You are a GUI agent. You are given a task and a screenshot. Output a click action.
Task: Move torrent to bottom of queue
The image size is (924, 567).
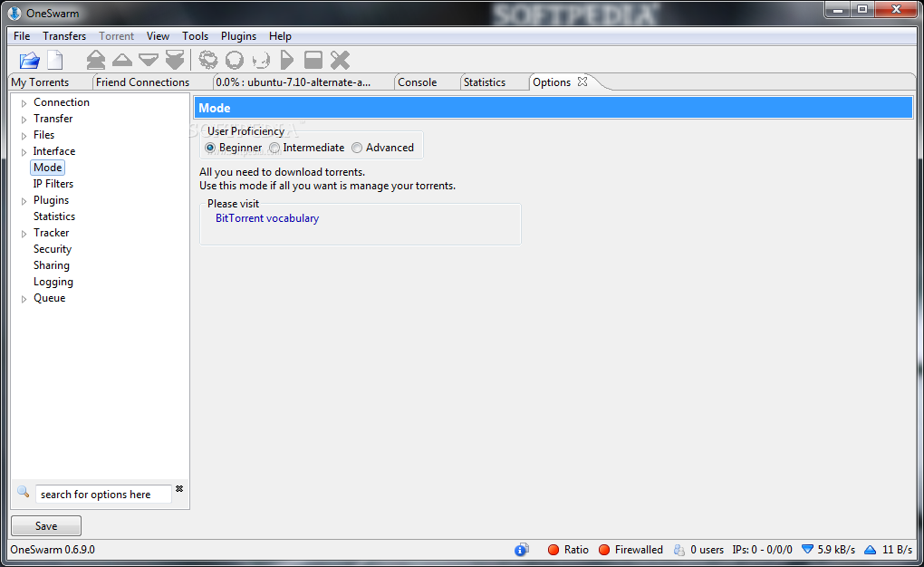(x=175, y=60)
